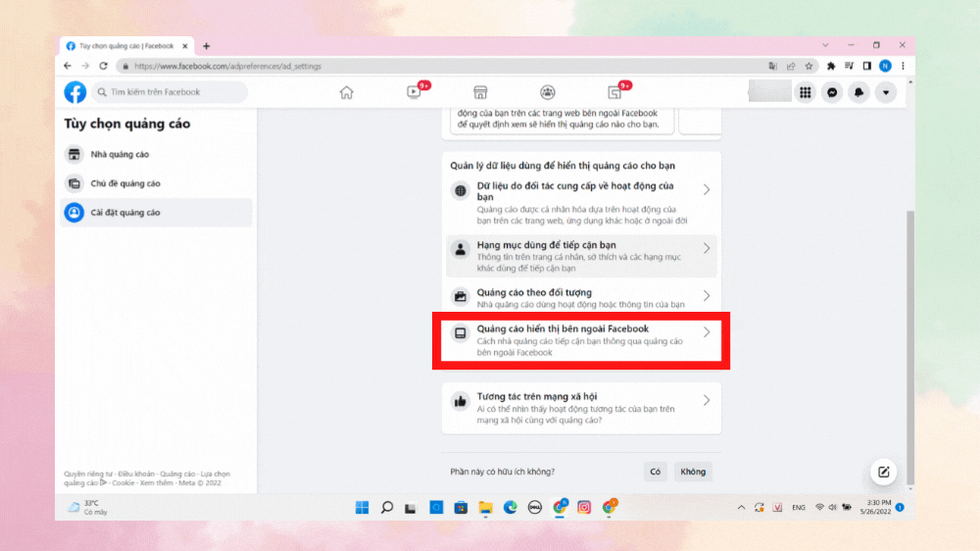Screen dimensions: 980x551
Task: Click the Có feedback button
Action: coord(656,472)
